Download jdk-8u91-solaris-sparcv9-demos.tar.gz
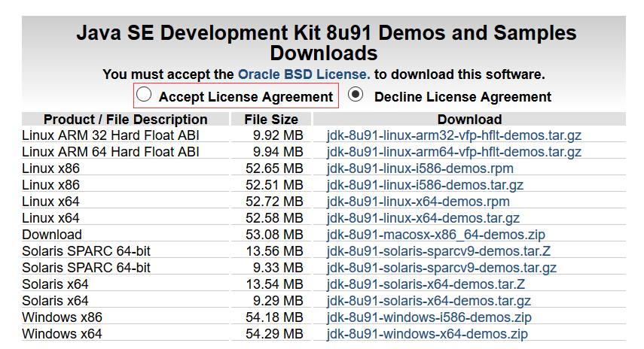Viewport: 644px width, 349px height. pyautogui.click(x=441, y=268)
